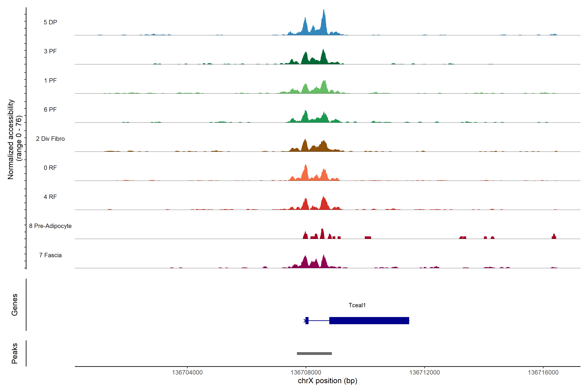The width and height of the screenshot is (588, 392).
Task: Click axis tick label 136708000
Action: (x=306, y=373)
